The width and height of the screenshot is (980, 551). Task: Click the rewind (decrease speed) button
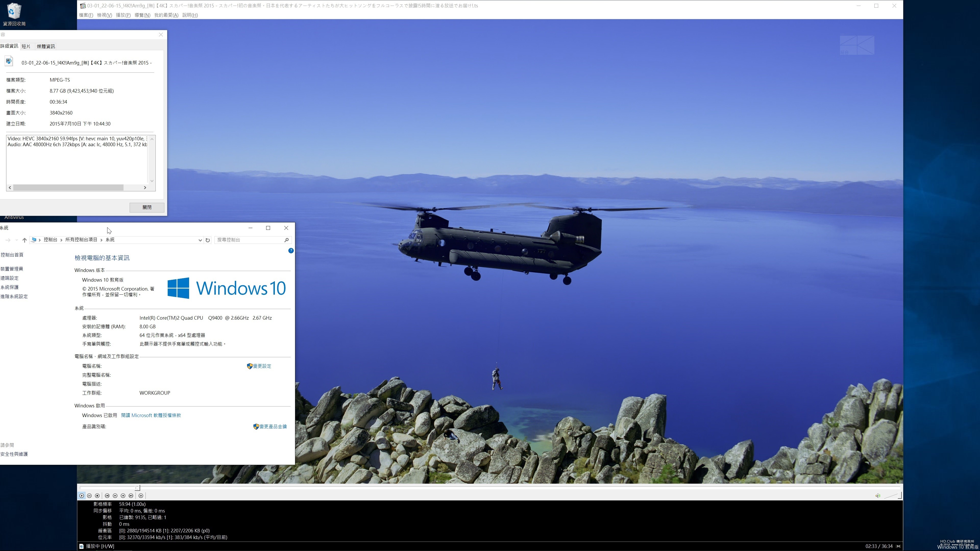coord(115,495)
